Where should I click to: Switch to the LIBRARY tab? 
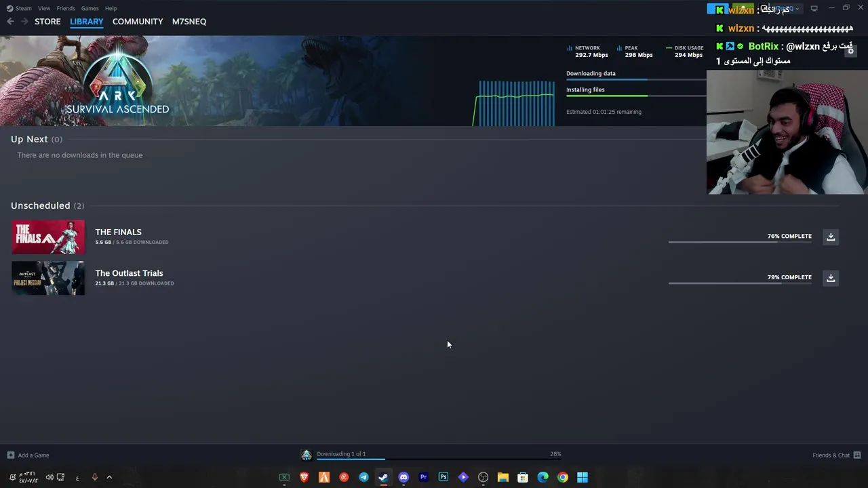87,22
